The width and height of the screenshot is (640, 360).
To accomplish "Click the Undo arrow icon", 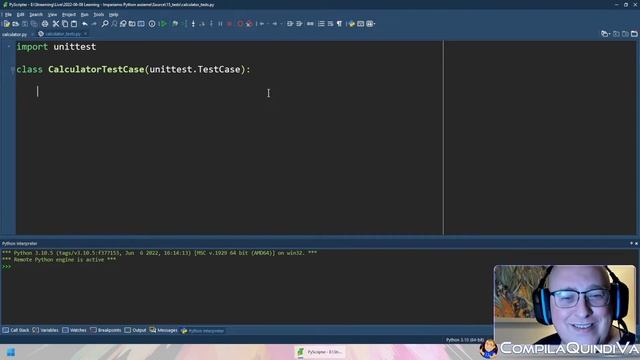I will 85,24.
